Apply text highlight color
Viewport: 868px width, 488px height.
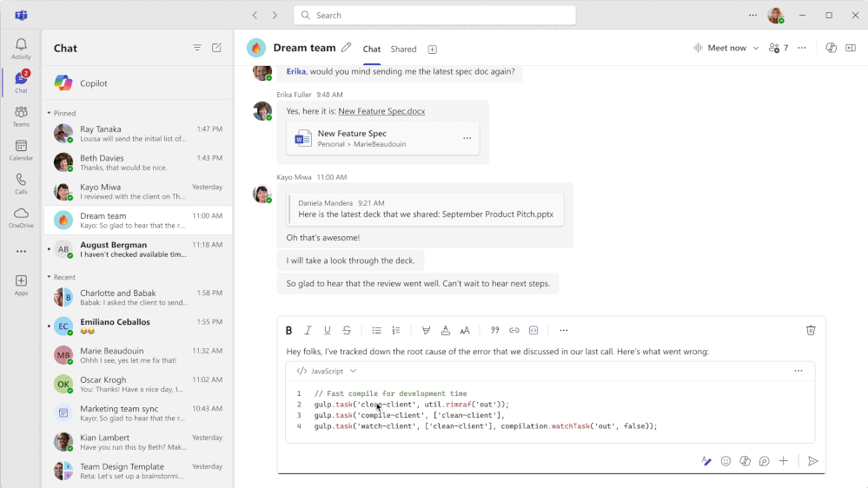pyautogui.click(x=426, y=330)
